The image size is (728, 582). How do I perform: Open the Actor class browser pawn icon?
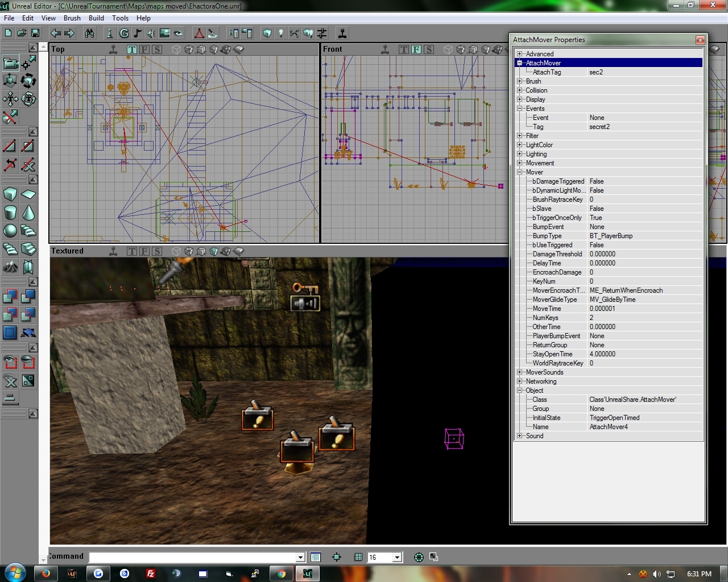(x=110, y=33)
